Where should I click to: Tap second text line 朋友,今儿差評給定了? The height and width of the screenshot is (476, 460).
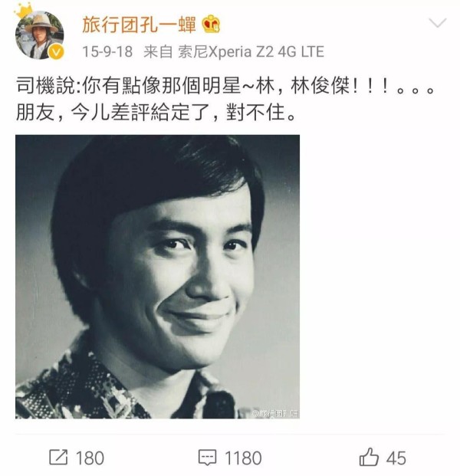(x=156, y=113)
